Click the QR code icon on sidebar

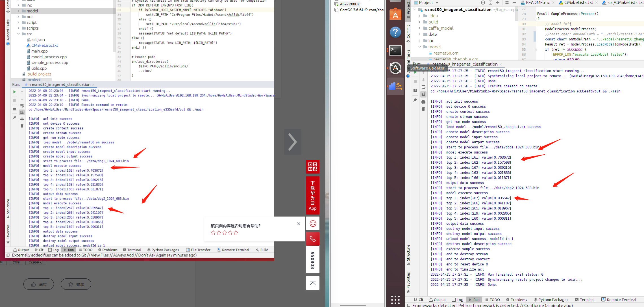pyautogui.click(x=312, y=167)
